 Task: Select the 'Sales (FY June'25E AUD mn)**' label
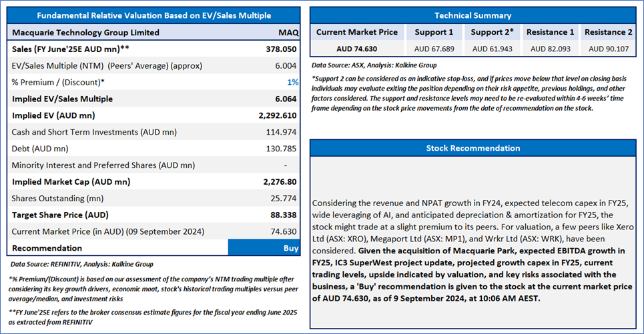tap(70, 49)
